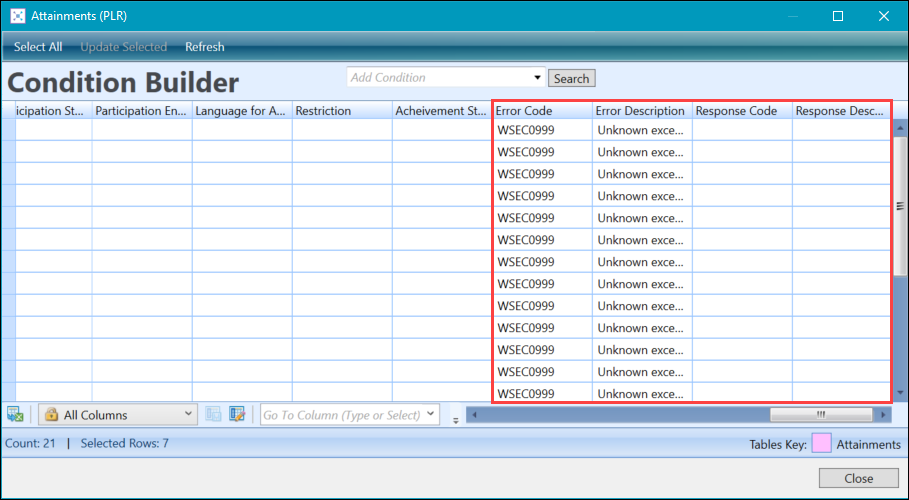This screenshot has width=909, height=500.
Task: Close the window with the title bar X
Action: 883,16
